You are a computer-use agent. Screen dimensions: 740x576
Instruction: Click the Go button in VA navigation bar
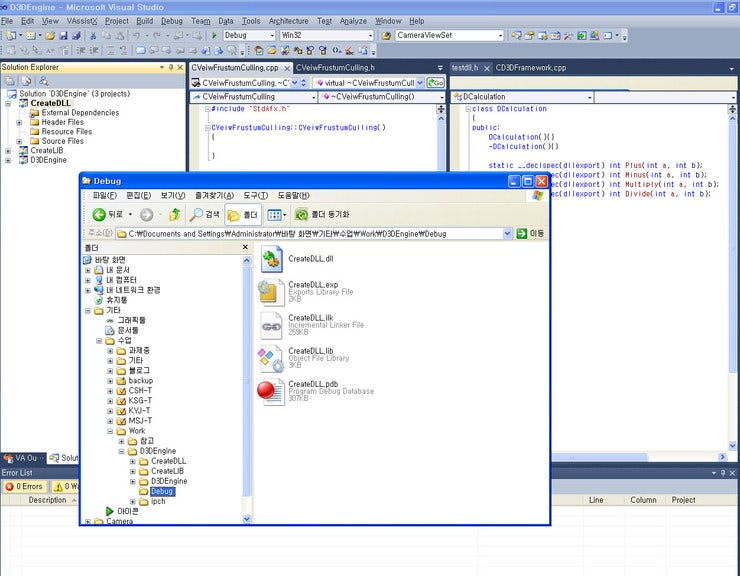coord(435,83)
